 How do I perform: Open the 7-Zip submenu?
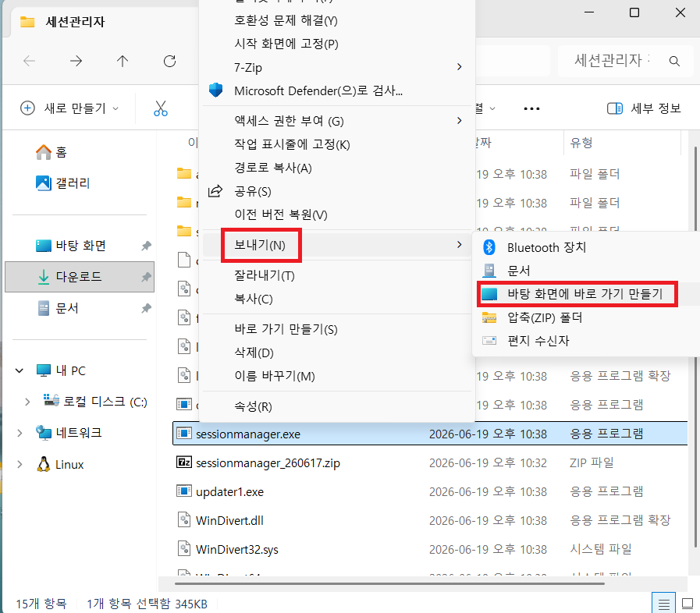coord(336,67)
